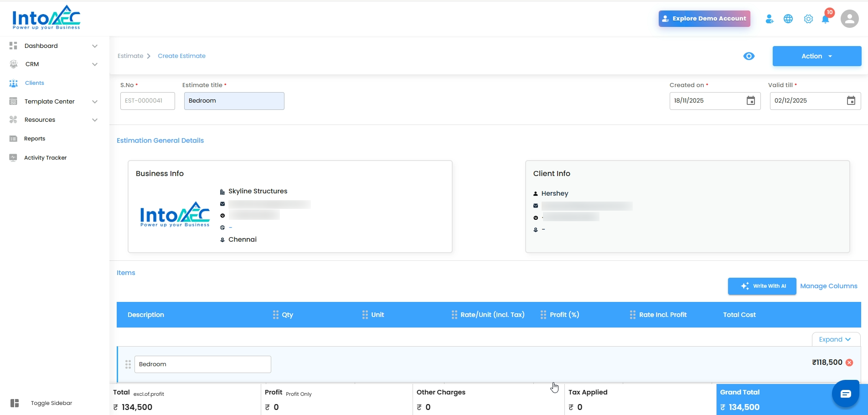Open the user profile avatar
The height and width of the screenshot is (415, 868).
(x=850, y=19)
